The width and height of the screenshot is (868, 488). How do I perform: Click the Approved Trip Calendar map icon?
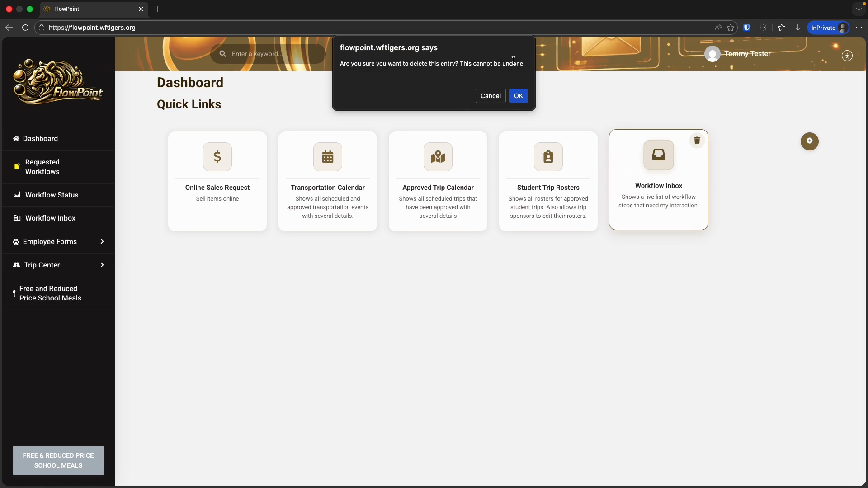(x=438, y=157)
